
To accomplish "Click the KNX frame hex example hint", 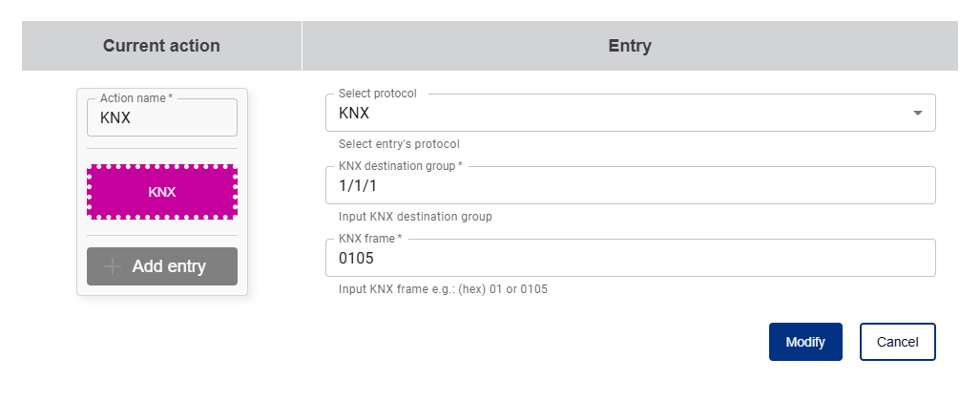I will (443, 289).
